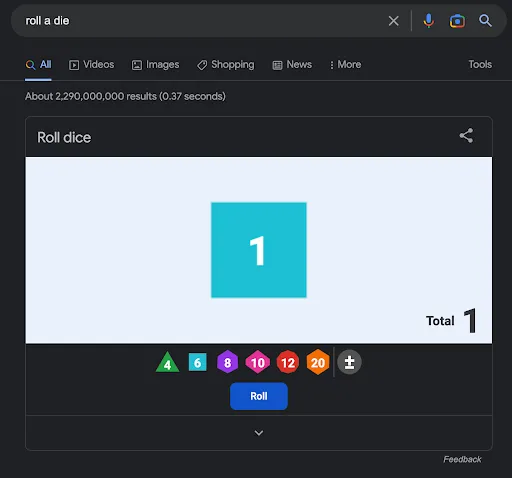
Task: Open the Feedback link
Action: point(462,459)
